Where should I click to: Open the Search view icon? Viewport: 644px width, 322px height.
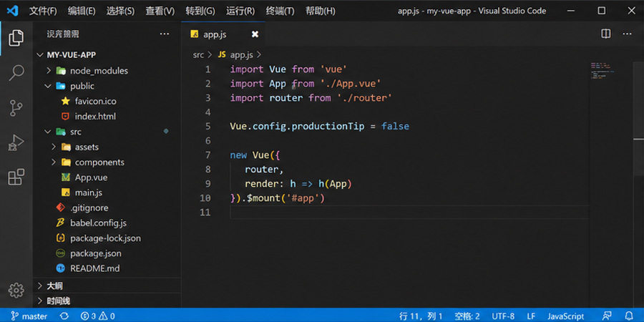16,73
